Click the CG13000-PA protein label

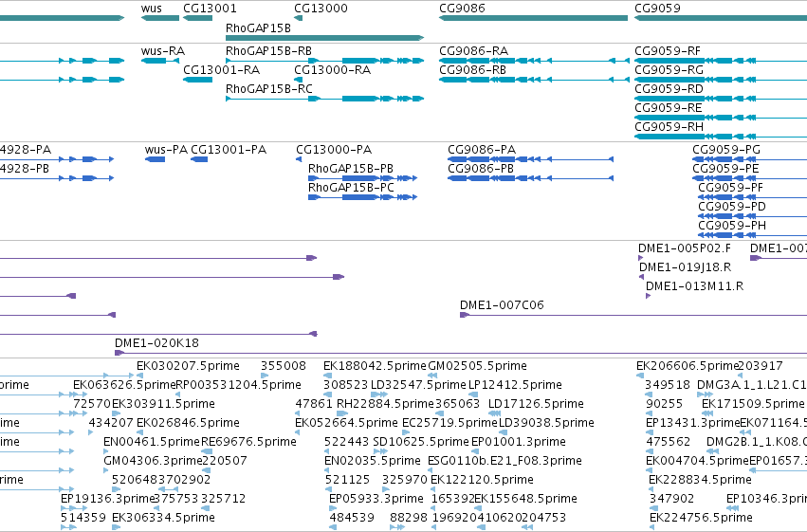tap(334, 150)
